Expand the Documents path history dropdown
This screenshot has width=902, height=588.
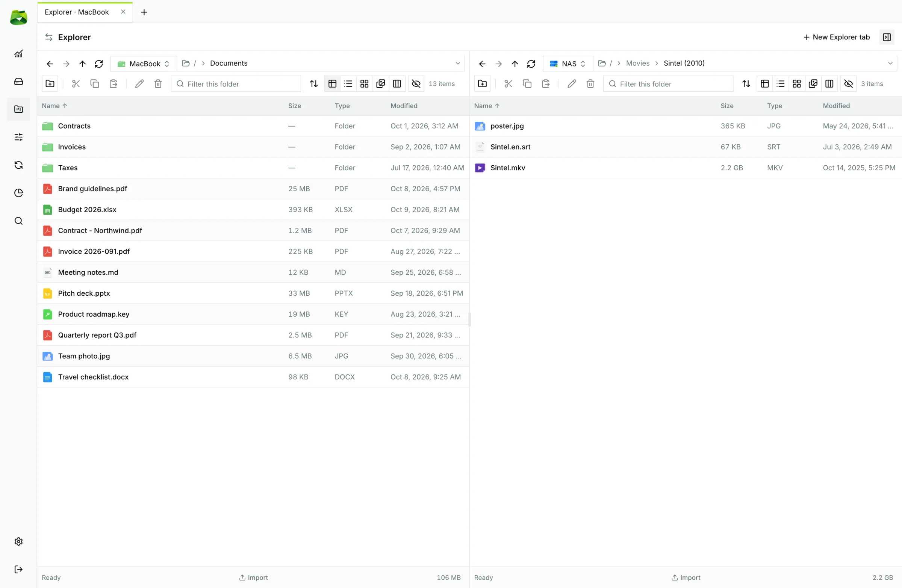click(458, 63)
